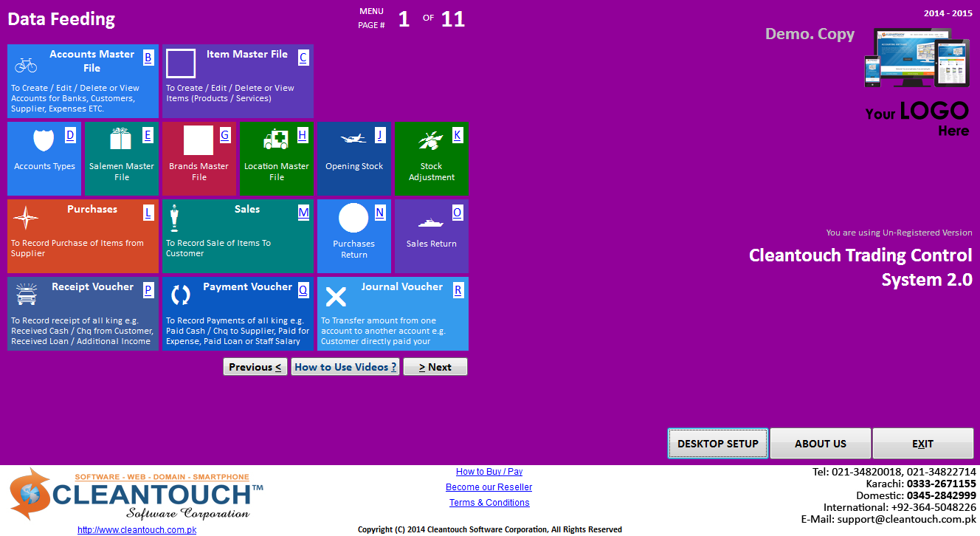Click the 'Your LOGO Here' placeholder

[x=917, y=118]
